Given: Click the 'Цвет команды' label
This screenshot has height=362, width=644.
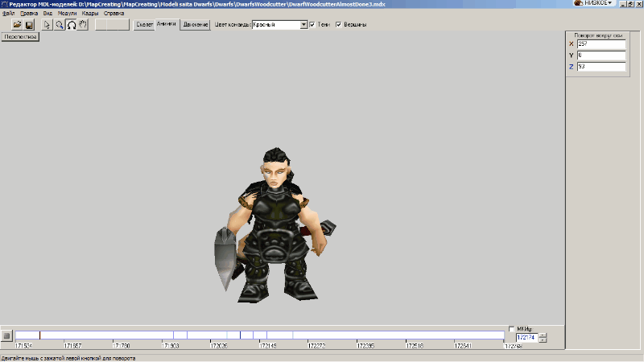Looking at the screenshot, I should (233, 25).
